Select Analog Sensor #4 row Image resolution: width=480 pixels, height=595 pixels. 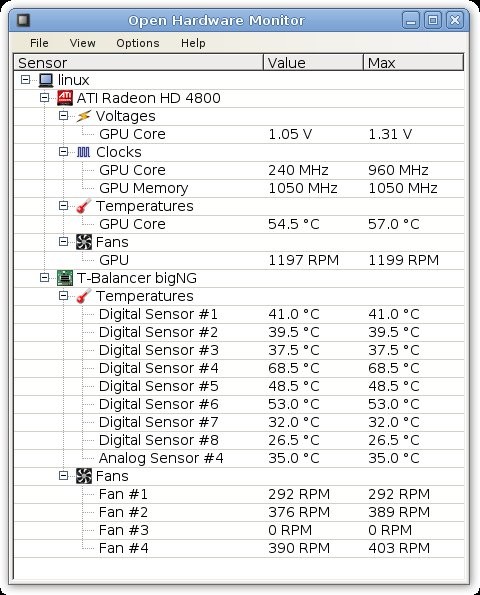point(239,458)
